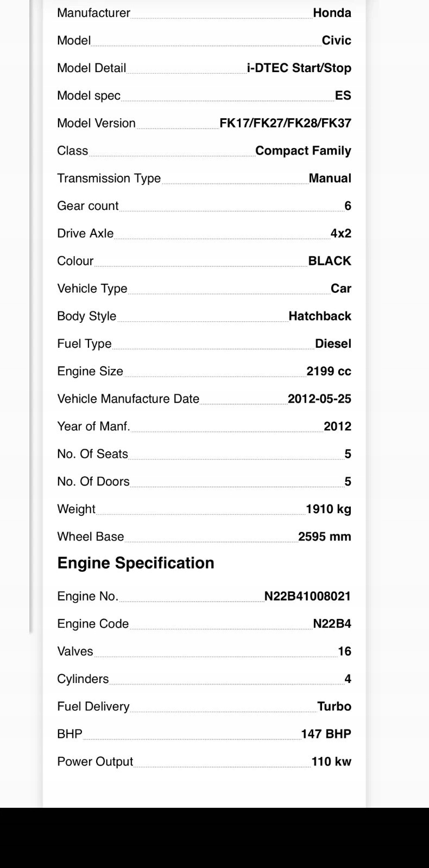Select manufacture date '2012-05-25'
The width and height of the screenshot is (429, 868).
319,399
